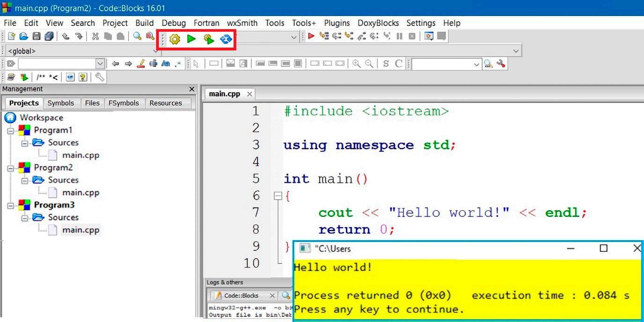The height and width of the screenshot is (322, 644).
Task: Click the Zoom in magnifier icon
Action: pyautogui.click(x=357, y=64)
